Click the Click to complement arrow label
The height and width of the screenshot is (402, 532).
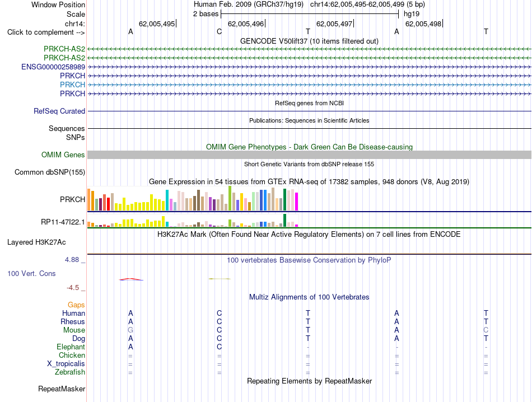[x=46, y=32]
